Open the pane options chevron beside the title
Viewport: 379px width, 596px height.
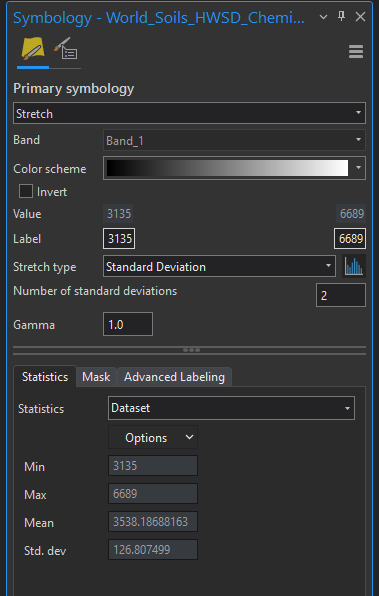323,17
